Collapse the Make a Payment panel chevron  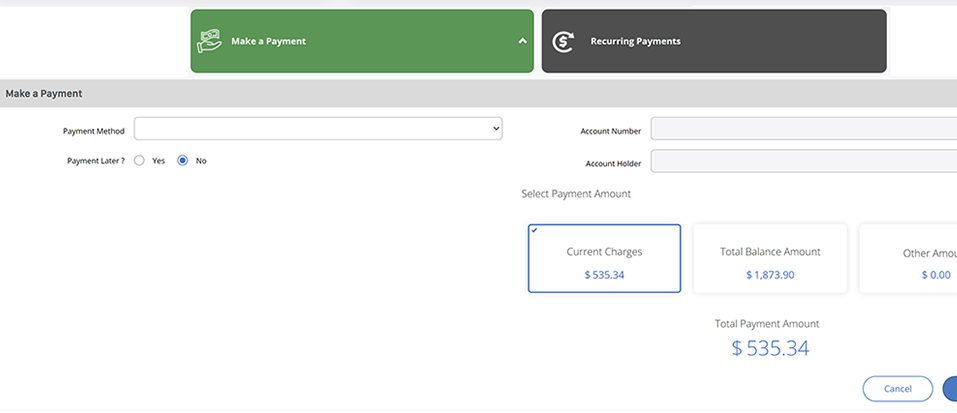[x=521, y=42]
